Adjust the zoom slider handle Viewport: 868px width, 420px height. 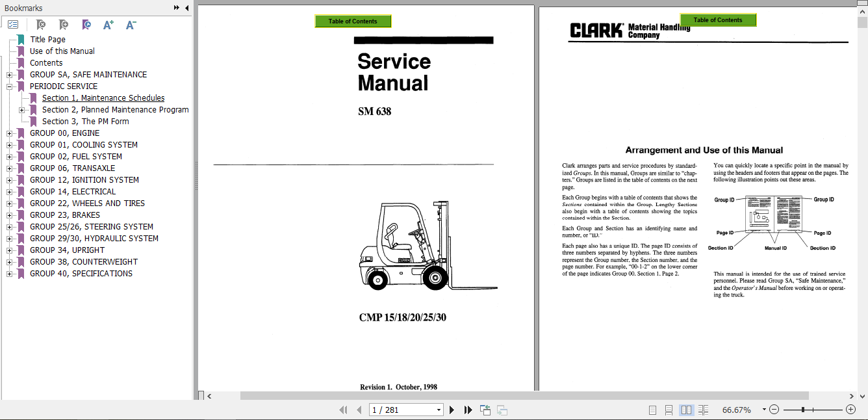(803, 410)
